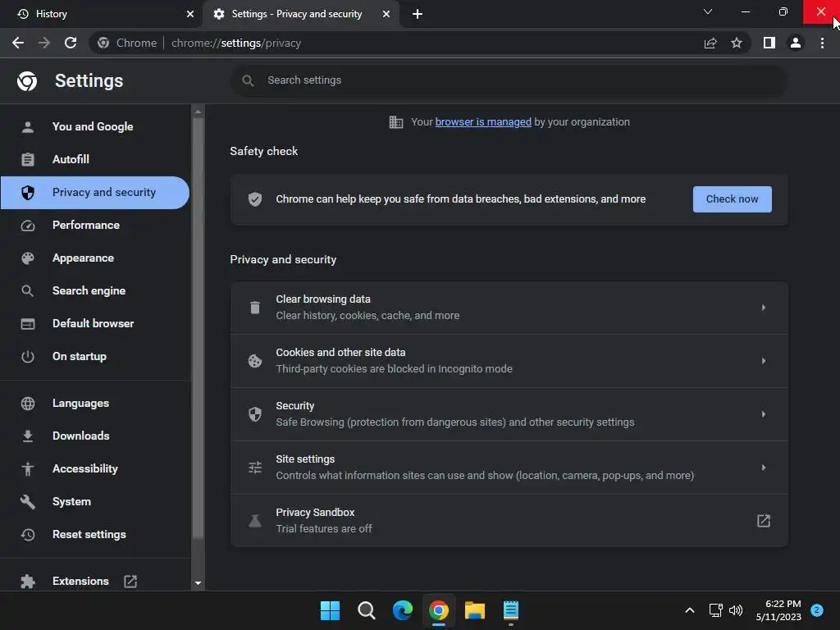
Task: Open the tab search chevron
Action: 708,11
